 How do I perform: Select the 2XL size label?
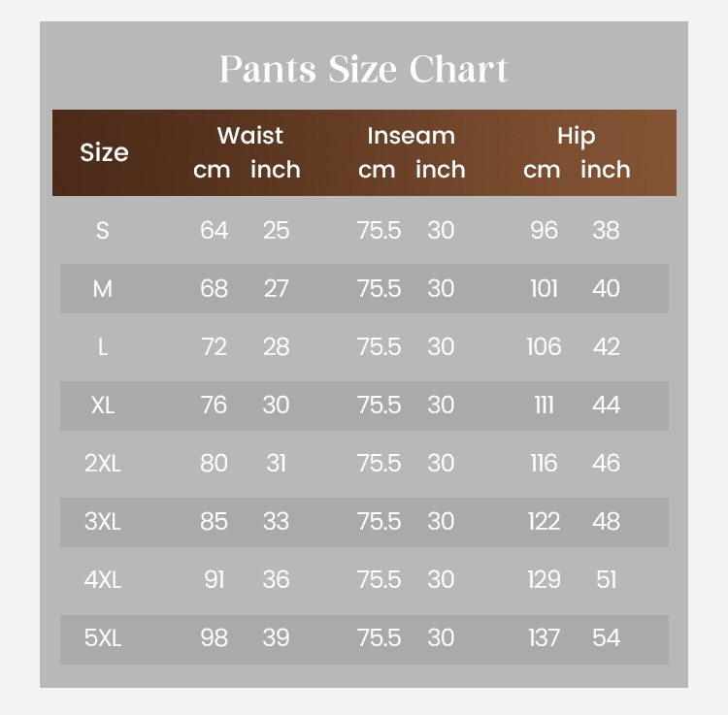[x=102, y=464]
